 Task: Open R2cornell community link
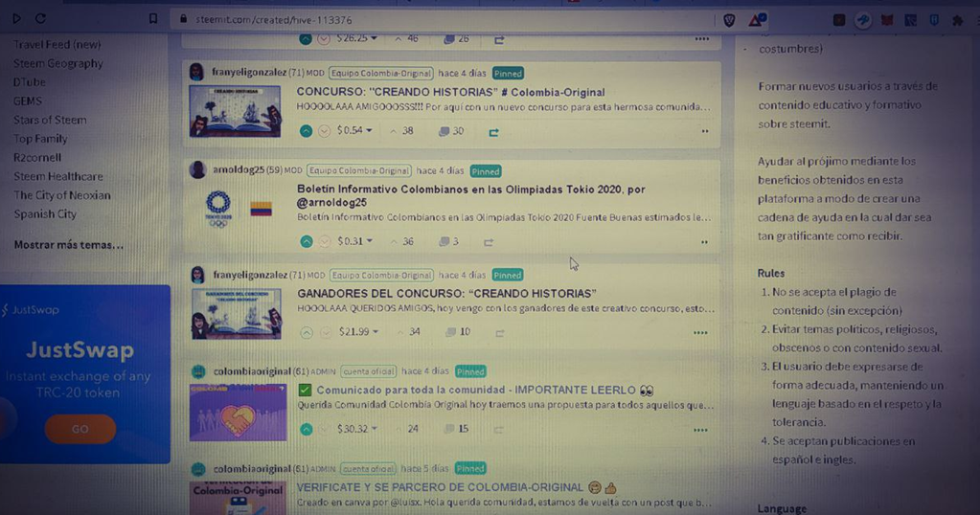coord(37,157)
